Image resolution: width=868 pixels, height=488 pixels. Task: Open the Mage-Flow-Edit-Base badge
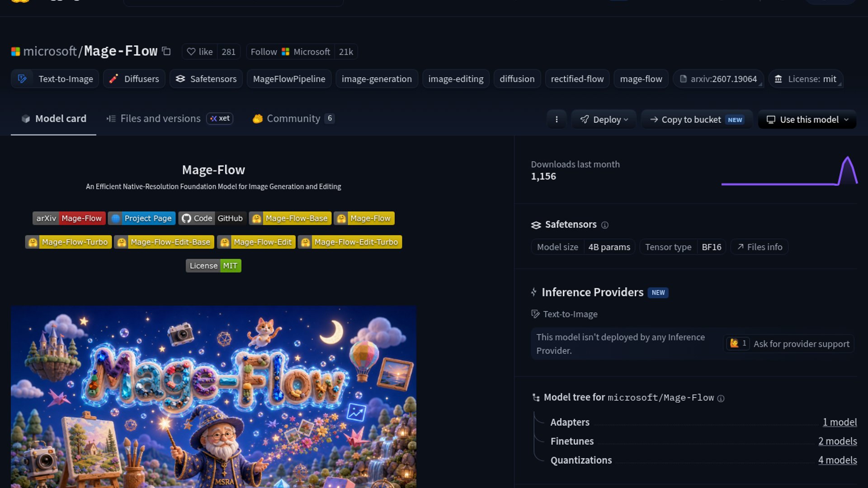coord(164,242)
